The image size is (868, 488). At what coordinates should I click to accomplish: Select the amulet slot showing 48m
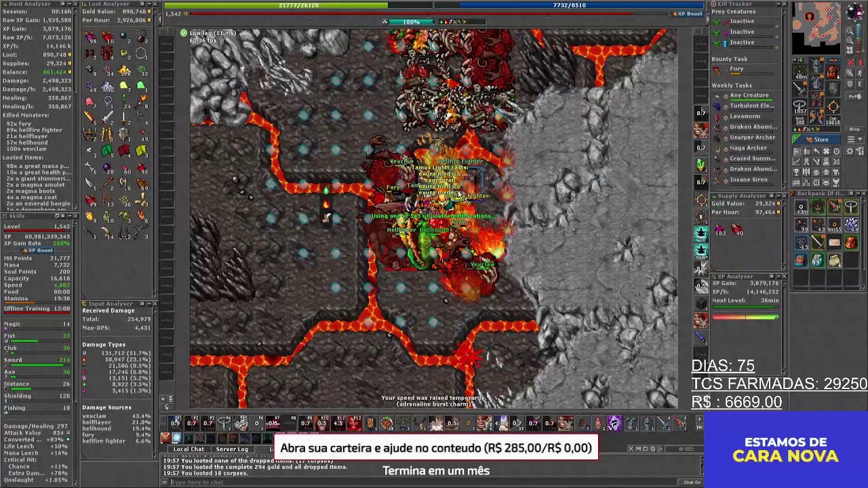[800, 71]
